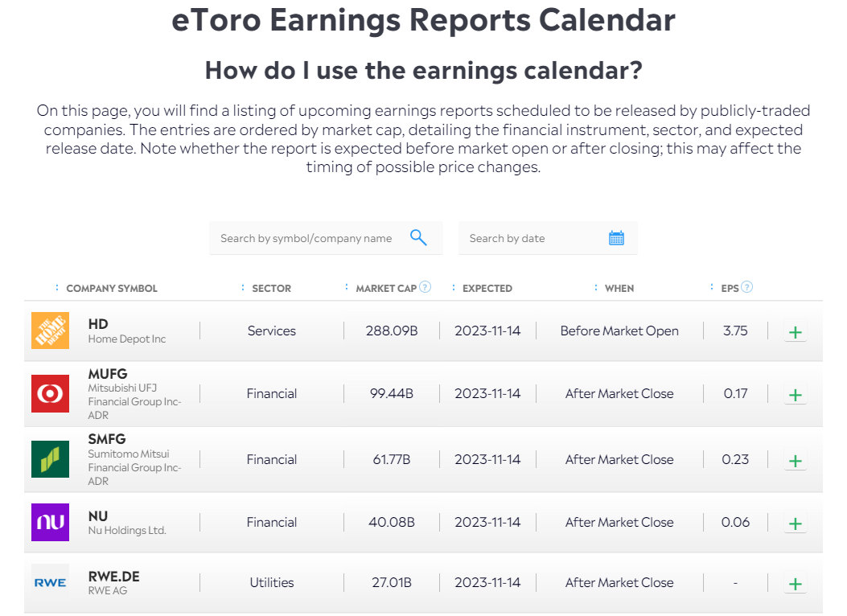The image size is (847, 616).
Task: Add SMFG with the plus button
Action: pyautogui.click(x=796, y=461)
